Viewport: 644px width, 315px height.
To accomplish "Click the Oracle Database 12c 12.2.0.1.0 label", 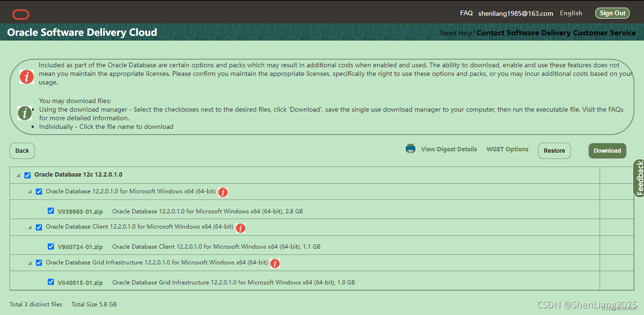I will click(x=78, y=175).
